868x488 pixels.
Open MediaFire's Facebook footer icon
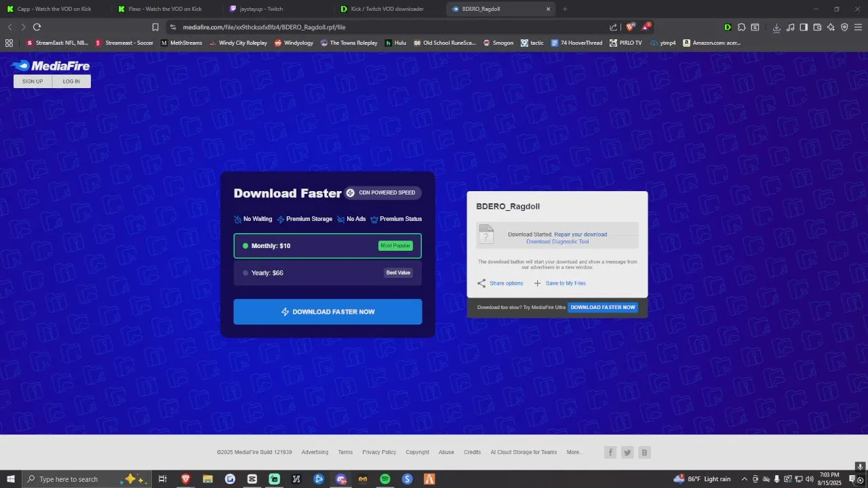tap(610, 453)
